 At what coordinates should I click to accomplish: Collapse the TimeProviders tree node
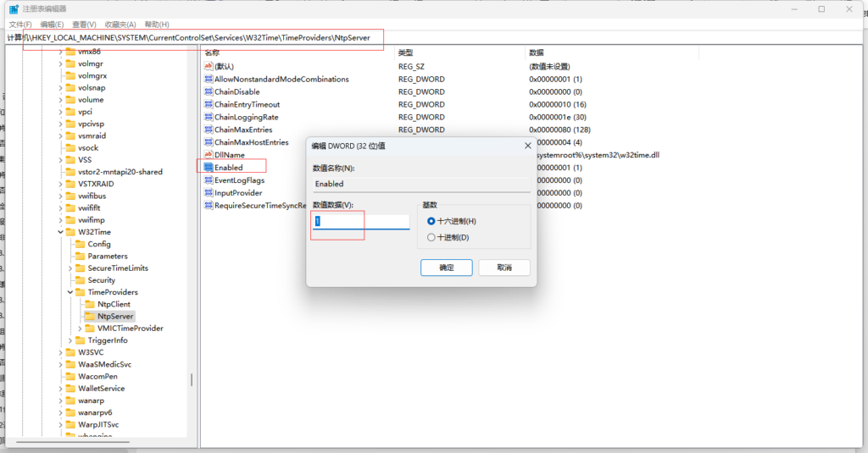pyautogui.click(x=70, y=292)
